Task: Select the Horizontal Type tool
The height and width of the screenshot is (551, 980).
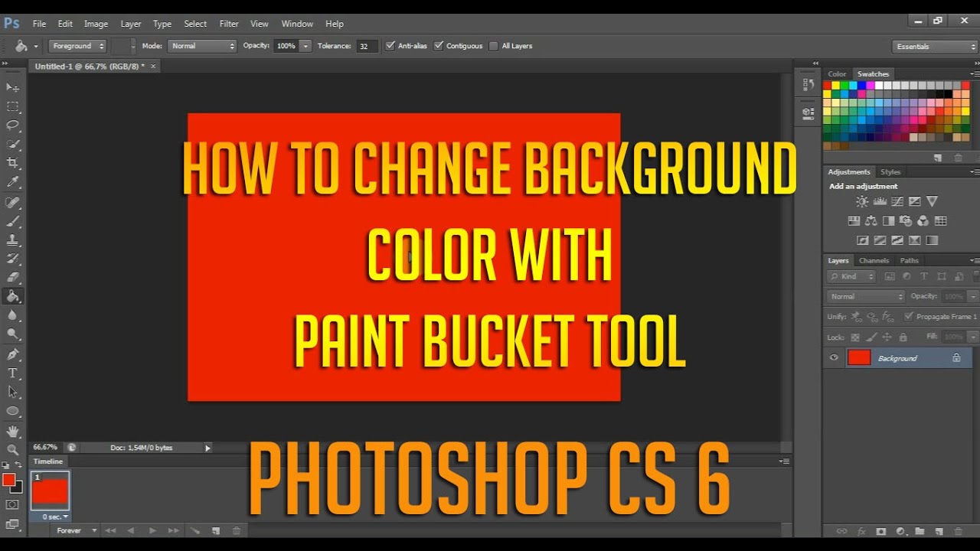Action: click(12, 373)
